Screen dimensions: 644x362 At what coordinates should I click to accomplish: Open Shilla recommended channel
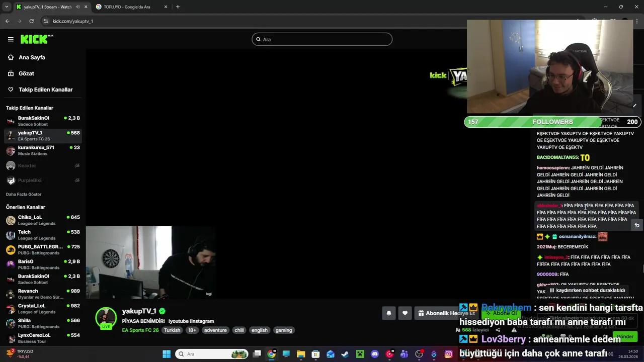pyautogui.click(x=43, y=323)
